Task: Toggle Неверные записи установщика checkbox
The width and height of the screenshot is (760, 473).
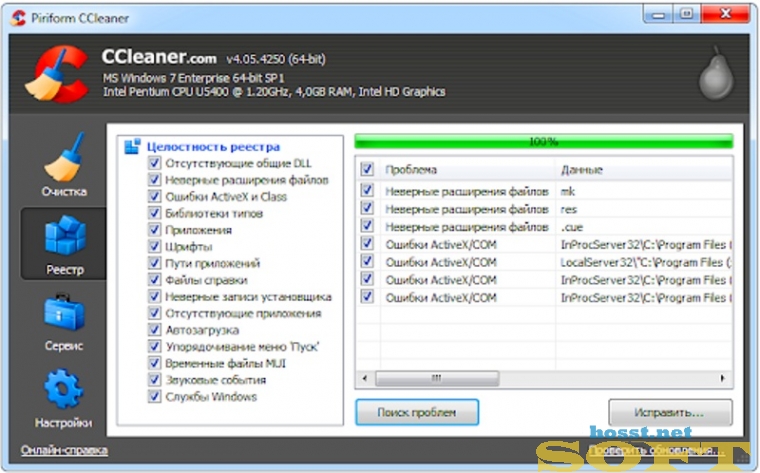Action: (154, 296)
